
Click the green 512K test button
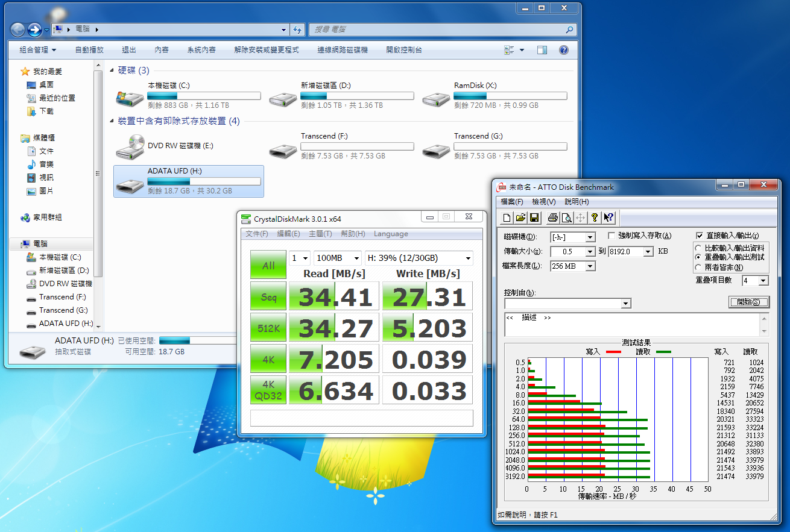[268, 328]
